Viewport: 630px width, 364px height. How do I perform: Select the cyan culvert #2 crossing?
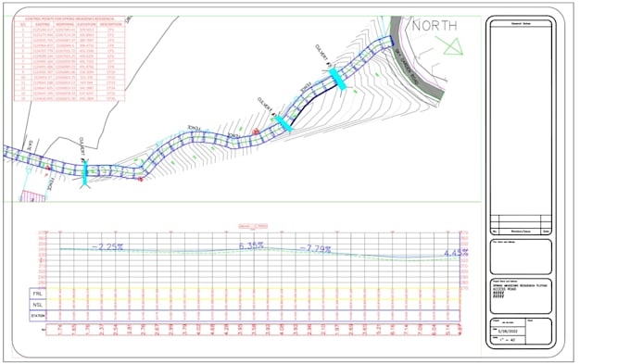coord(283,123)
